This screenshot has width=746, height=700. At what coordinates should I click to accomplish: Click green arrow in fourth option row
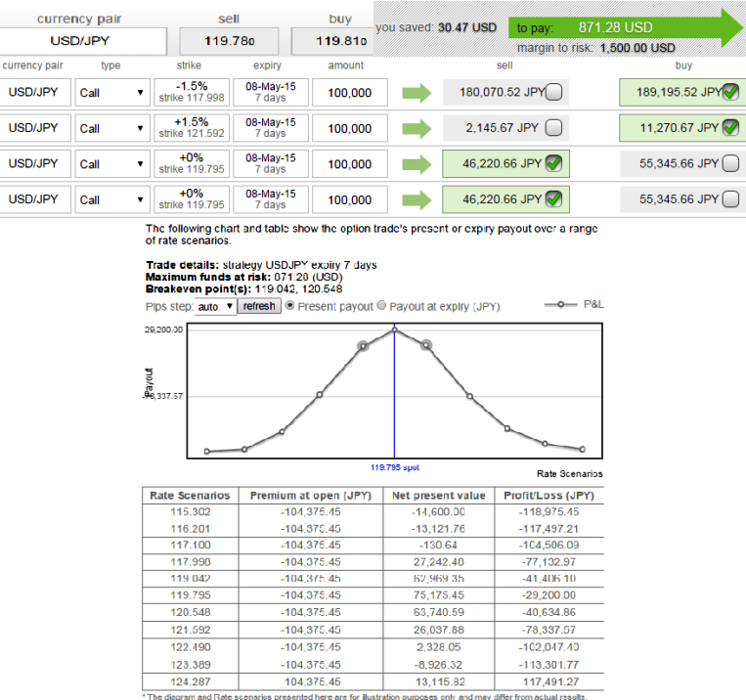click(417, 199)
